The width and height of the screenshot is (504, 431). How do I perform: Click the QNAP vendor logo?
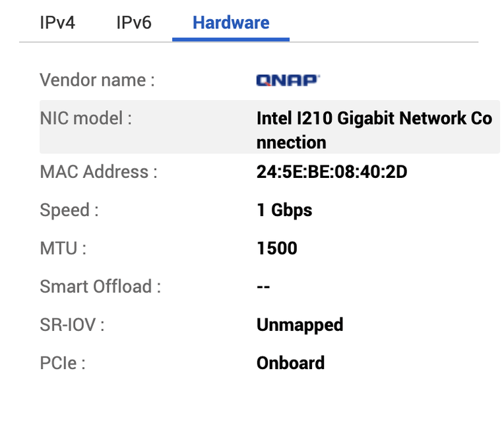pyautogui.click(x=288, y=80)
